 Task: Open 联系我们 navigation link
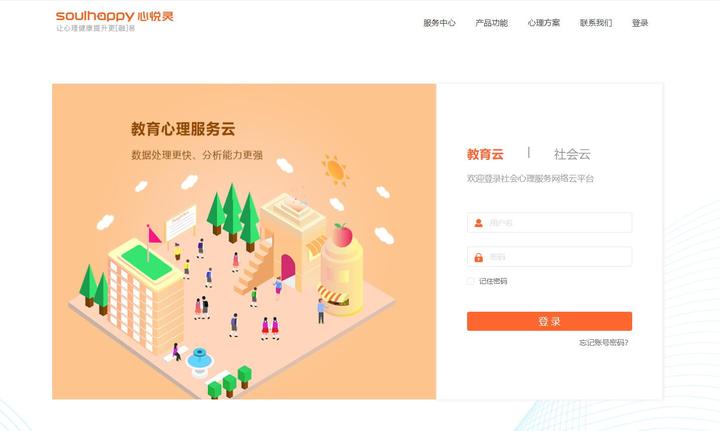coord(596,23)
